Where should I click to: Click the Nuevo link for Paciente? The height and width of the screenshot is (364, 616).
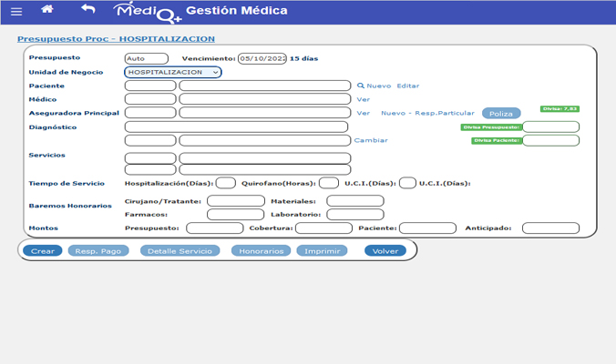click(378, 86)
